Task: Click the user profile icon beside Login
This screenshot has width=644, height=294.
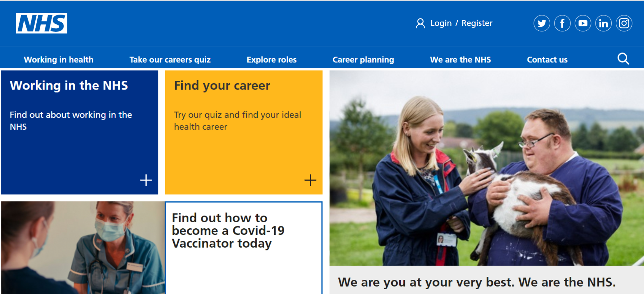Action: [x=420, y=23]
